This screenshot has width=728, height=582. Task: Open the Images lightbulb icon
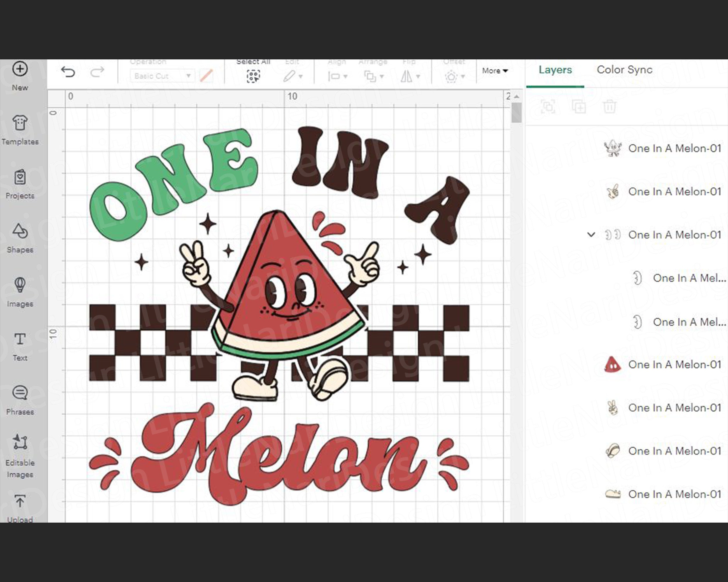click(20, 285)
